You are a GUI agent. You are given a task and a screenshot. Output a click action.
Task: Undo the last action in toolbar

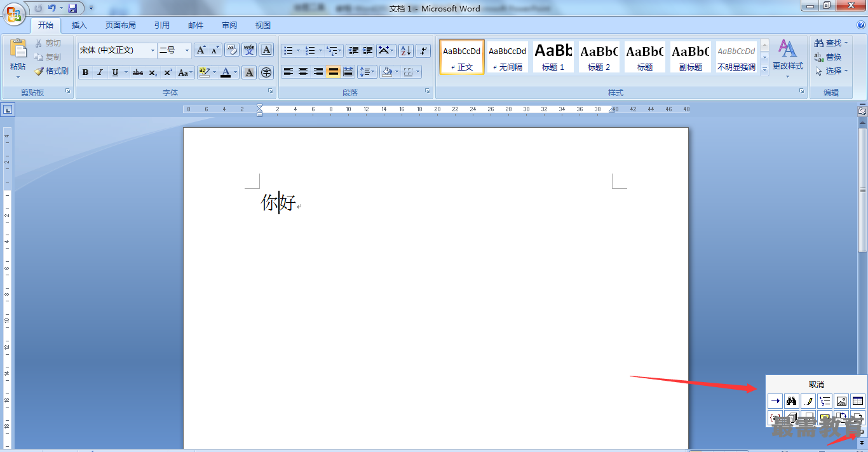(x=52, y=8)
